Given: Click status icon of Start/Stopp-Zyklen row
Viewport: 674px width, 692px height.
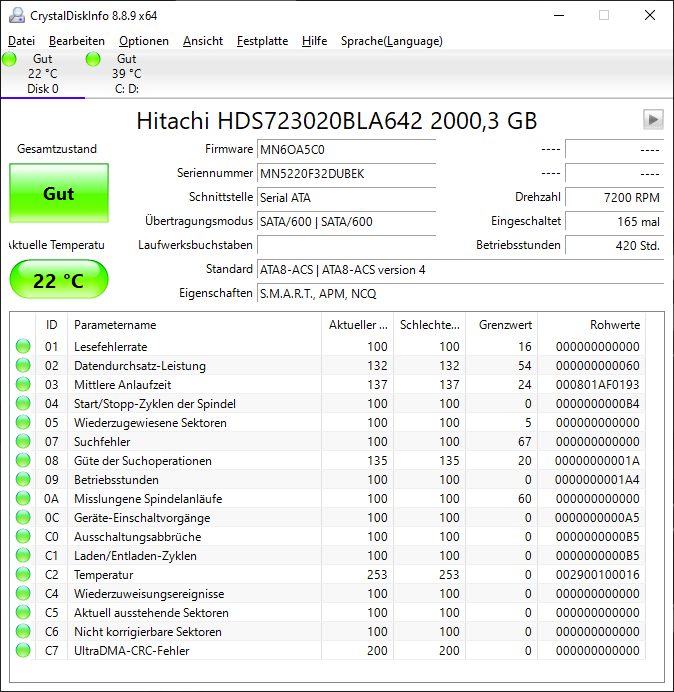Looking at the screenshot, I should [x=23, y=403].
